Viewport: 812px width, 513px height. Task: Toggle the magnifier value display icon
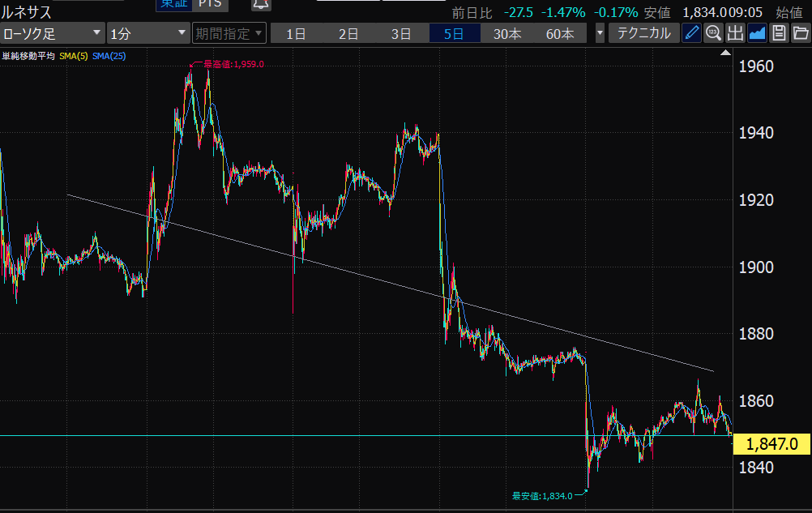(713, 34)
